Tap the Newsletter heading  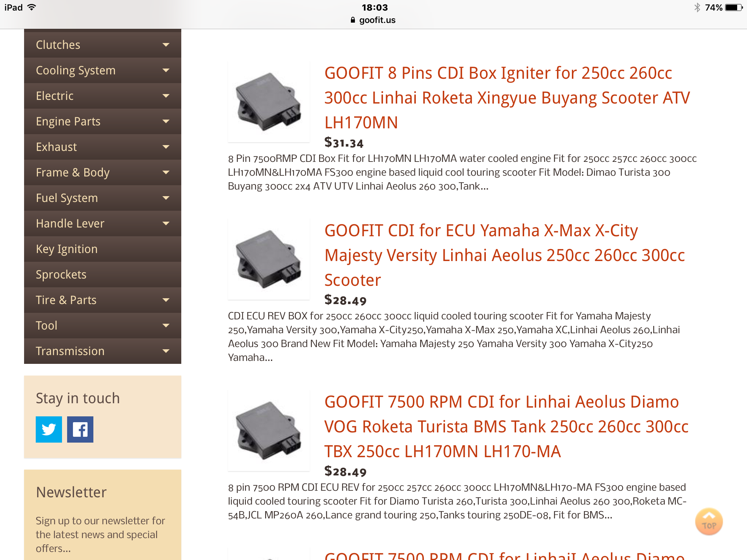point(71,492)
